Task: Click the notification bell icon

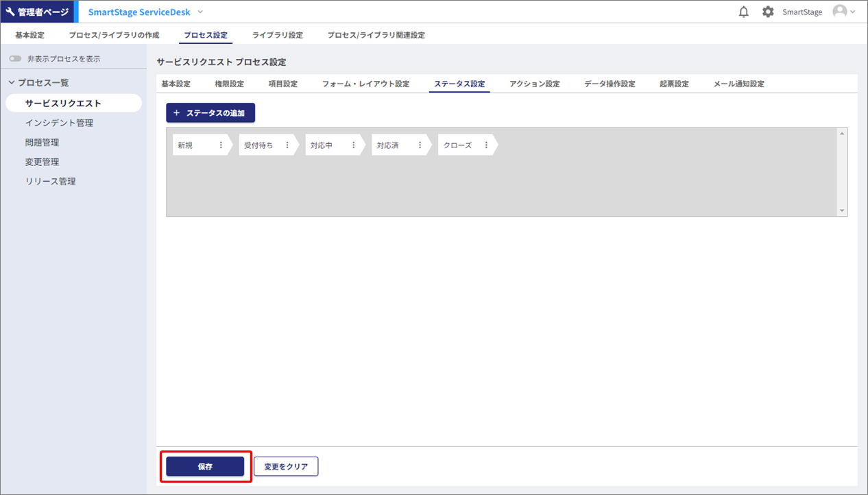Action: point(743,12)
